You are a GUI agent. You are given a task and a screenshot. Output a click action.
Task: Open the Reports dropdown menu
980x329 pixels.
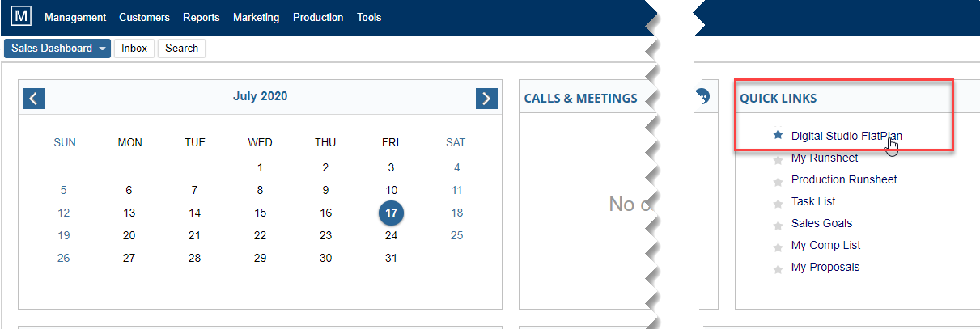[202, 17]
